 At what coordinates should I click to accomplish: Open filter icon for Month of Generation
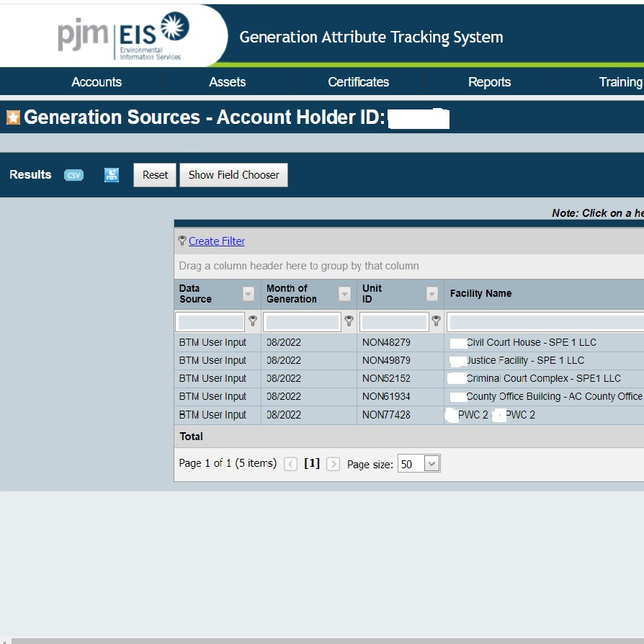click(349, 321)
